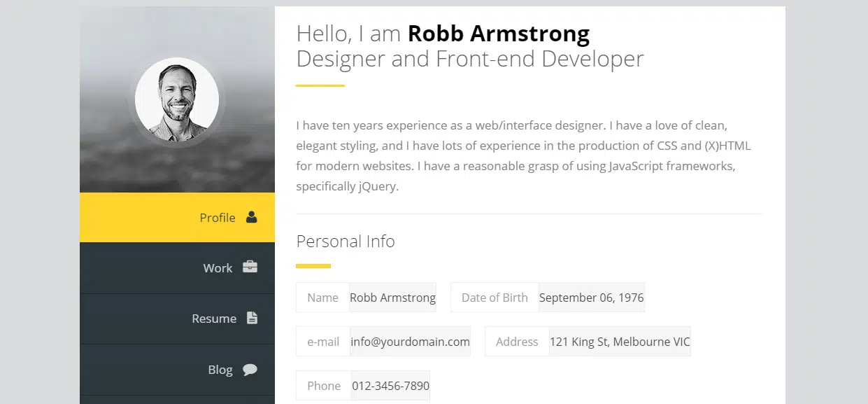Open the Resume section label
This screenshot has height=404, width=868.
tap(214, 319)
